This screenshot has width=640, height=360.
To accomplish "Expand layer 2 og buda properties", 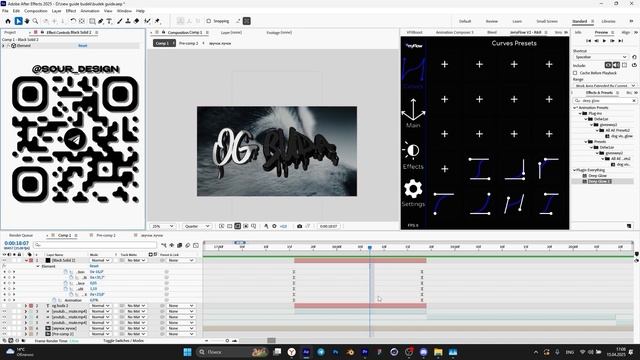I will point(26,306).
